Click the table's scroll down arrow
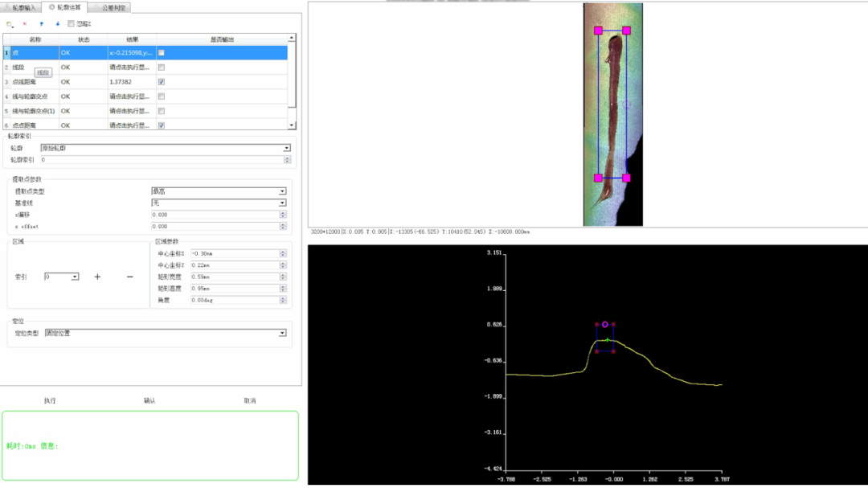 (293, 125)
